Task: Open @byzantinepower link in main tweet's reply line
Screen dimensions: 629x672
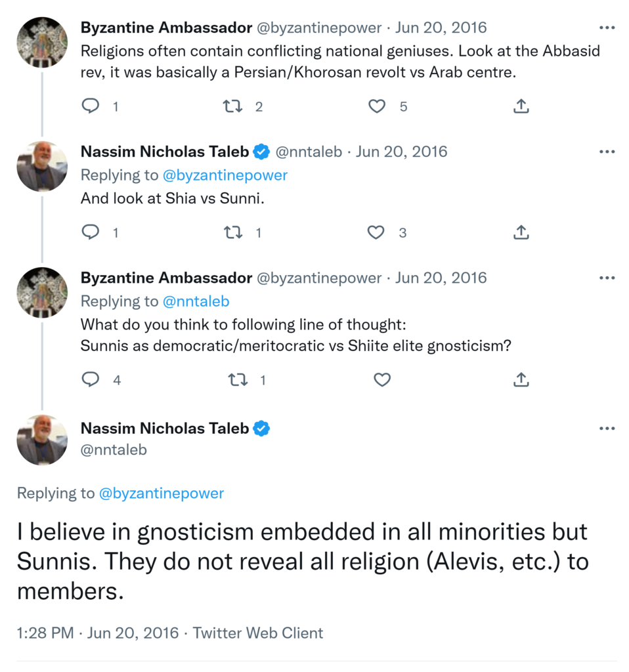Action: pyautogui.click(x=161, y=493)
